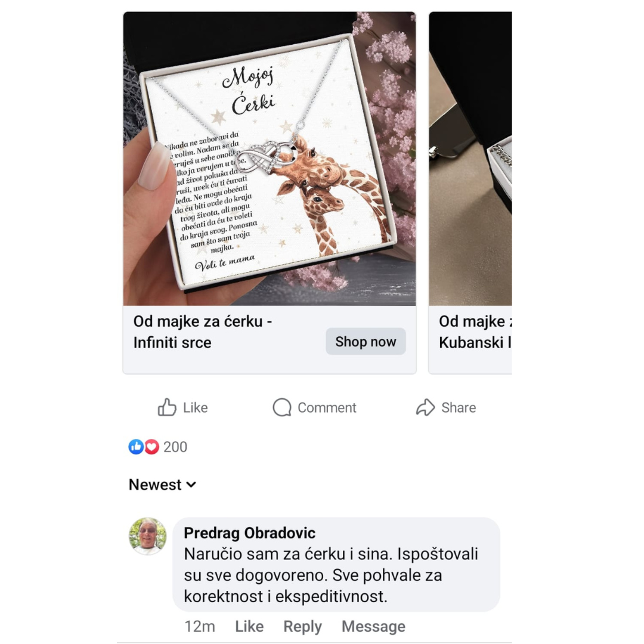
Task: Click the thumbs-up Like icon
Action: click(167, 407)
